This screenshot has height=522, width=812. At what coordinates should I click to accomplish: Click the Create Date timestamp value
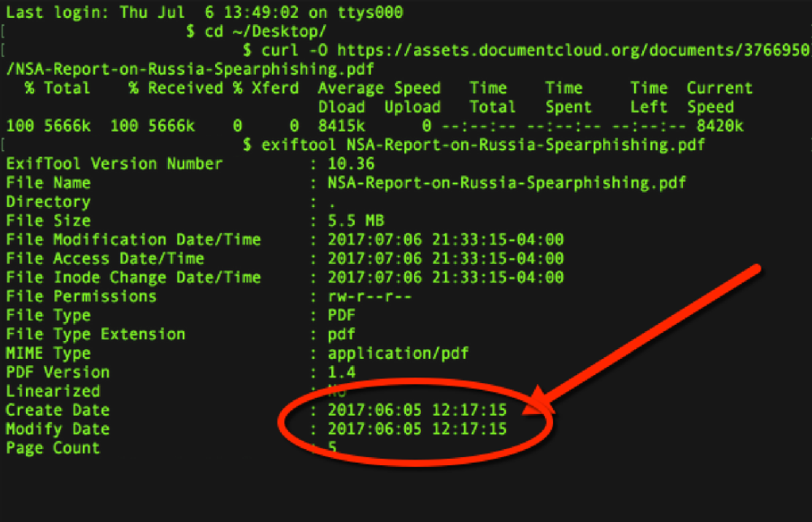417,410
